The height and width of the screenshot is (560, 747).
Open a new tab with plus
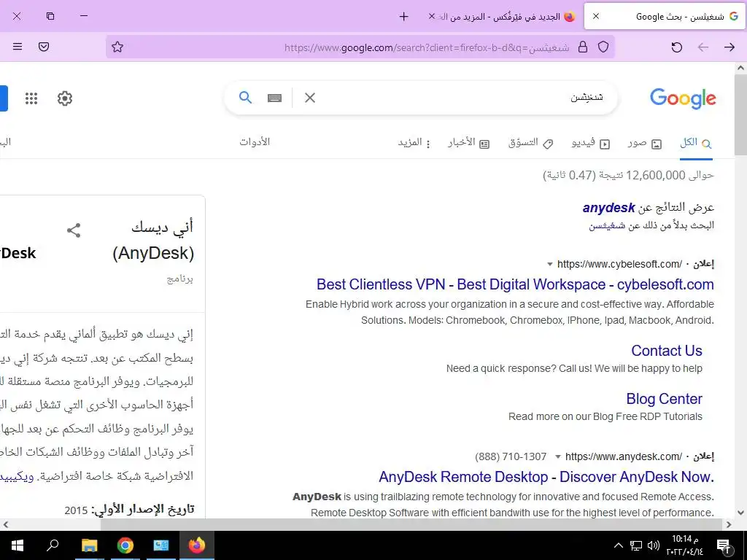(x=404, y=17)
